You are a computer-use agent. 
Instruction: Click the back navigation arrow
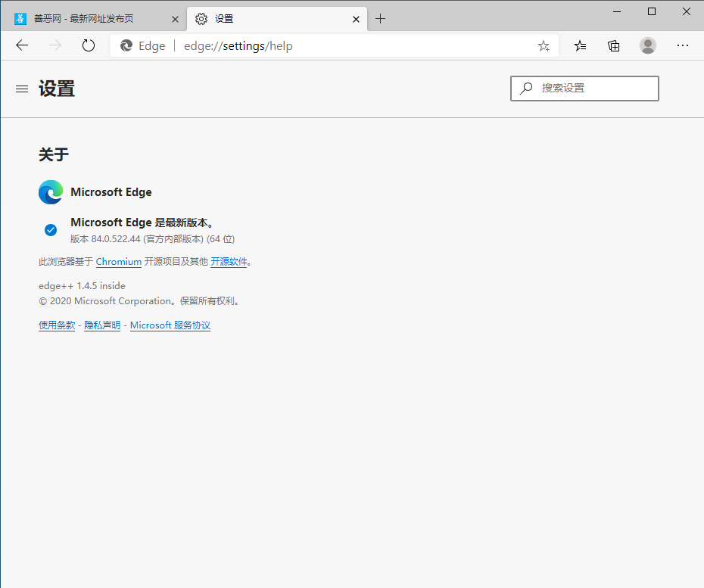point(21,45)
